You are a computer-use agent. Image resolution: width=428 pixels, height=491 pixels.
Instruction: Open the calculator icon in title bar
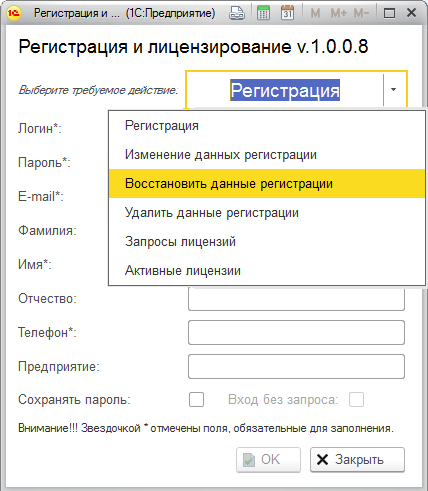[x=263, y=13]
